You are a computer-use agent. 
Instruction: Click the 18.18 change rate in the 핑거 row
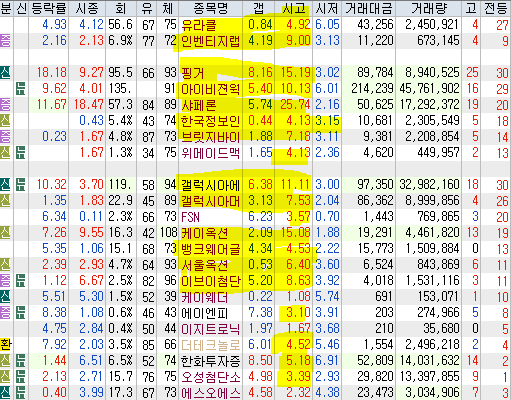pos(52,73)
